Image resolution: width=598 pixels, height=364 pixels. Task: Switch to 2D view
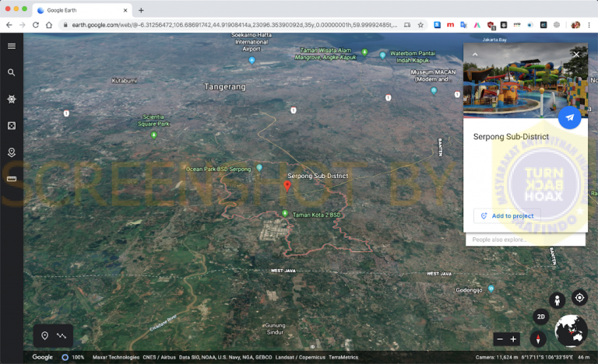point(541,317)
